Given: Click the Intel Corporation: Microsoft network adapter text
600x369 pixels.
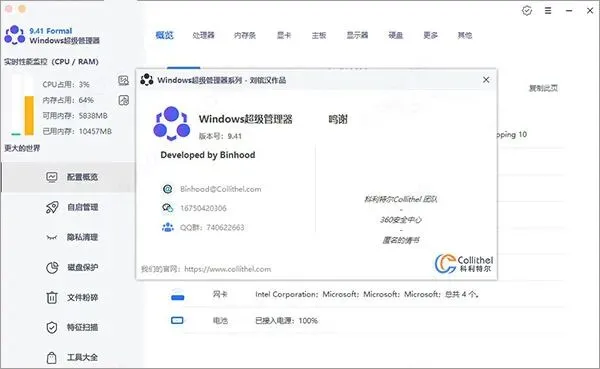Looking at the screenshot, I should (367, 294).
